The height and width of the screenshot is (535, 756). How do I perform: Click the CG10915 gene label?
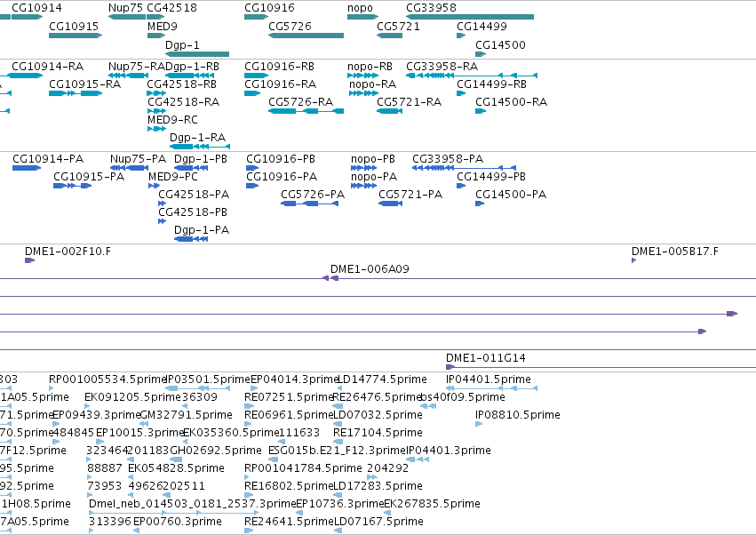pyautogui.click(x=74, y=26)
